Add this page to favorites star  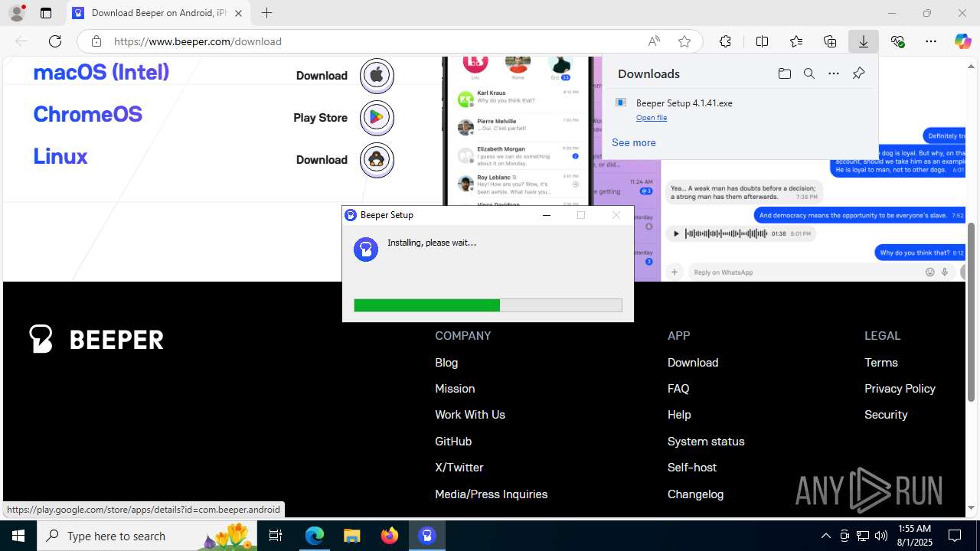[x=684, y=41]
